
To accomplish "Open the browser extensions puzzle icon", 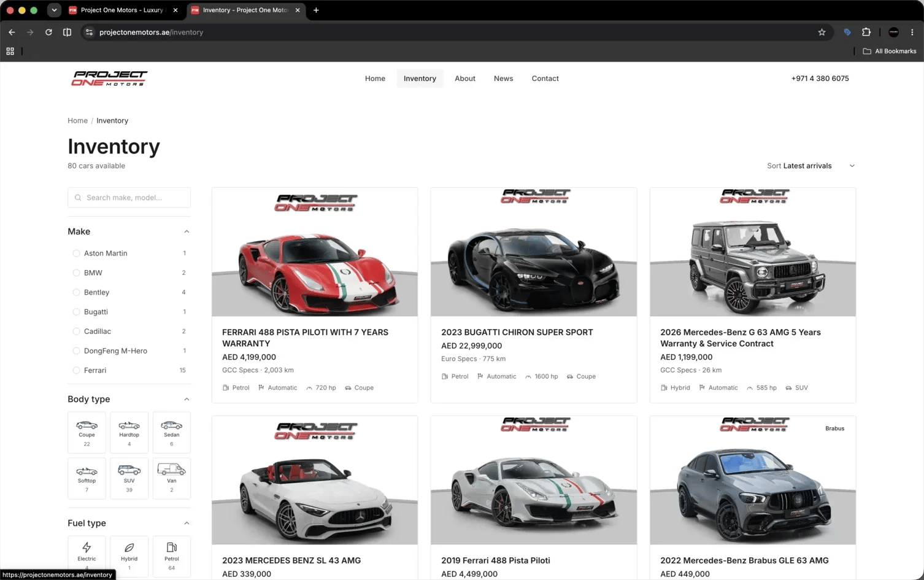I will pyautogui.click(x=866, y=32).
